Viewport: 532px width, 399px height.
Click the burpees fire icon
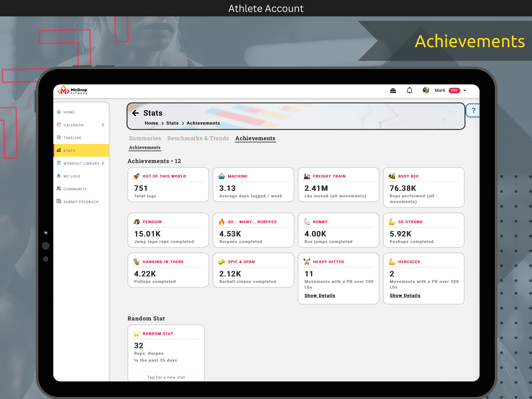pyautogui.click(x=222, y=222)
